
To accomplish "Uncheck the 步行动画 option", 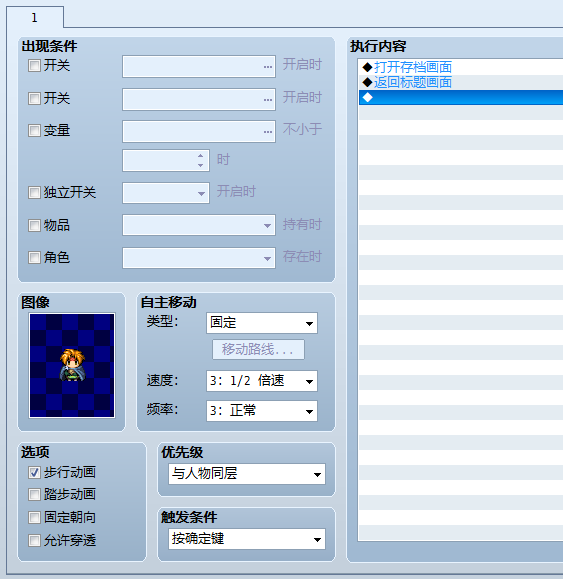I will [x=34, y=472].
